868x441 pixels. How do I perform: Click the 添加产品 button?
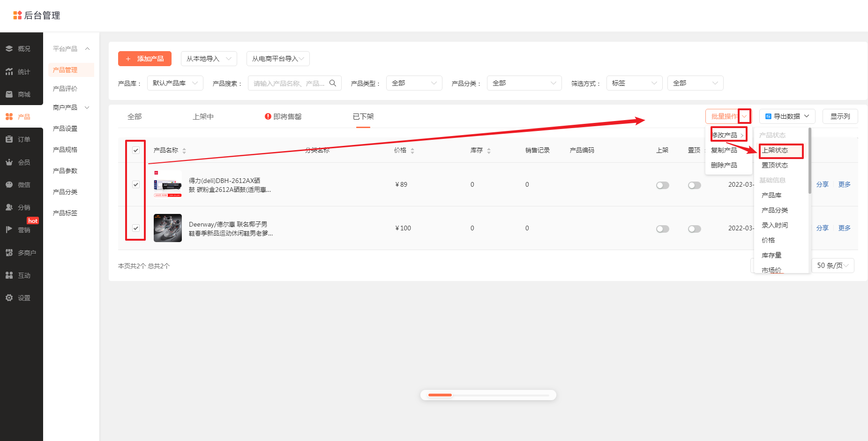point(145,59)
